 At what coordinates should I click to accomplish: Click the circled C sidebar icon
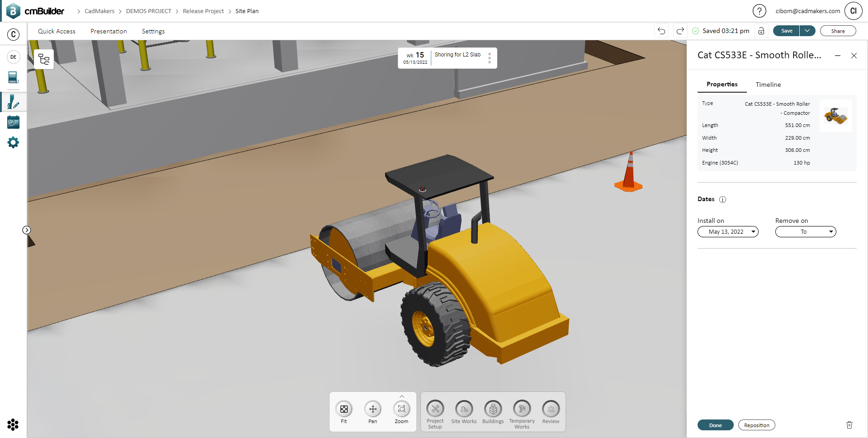(14, 34)
